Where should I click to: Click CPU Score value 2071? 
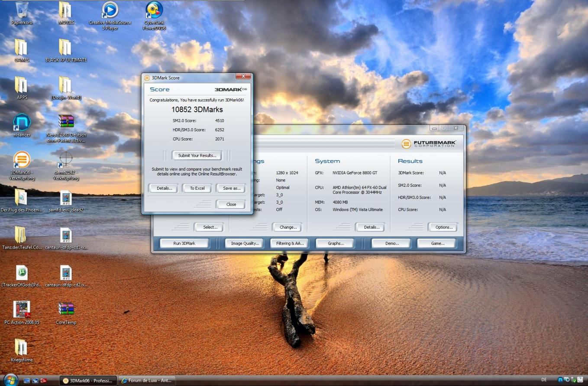(220, 139)
